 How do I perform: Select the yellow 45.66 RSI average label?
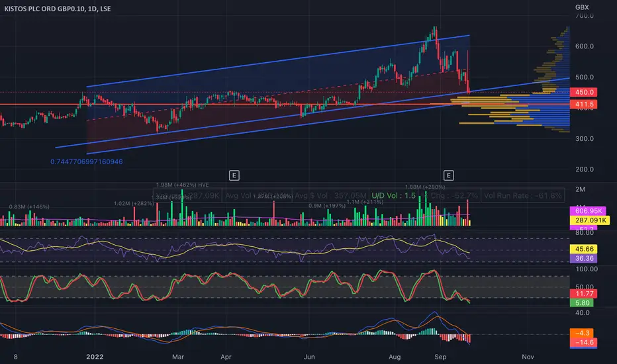[583, 249]
